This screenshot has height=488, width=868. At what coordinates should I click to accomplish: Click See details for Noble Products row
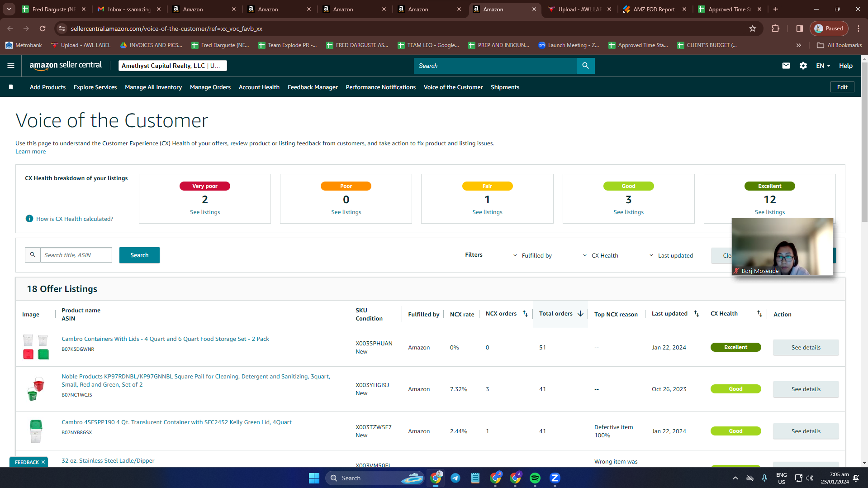pyautogui.click(x=806, y=389)
